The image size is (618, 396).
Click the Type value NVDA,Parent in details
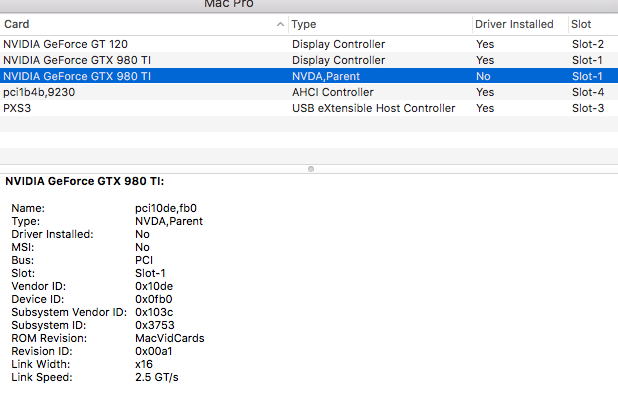point(169,221)
